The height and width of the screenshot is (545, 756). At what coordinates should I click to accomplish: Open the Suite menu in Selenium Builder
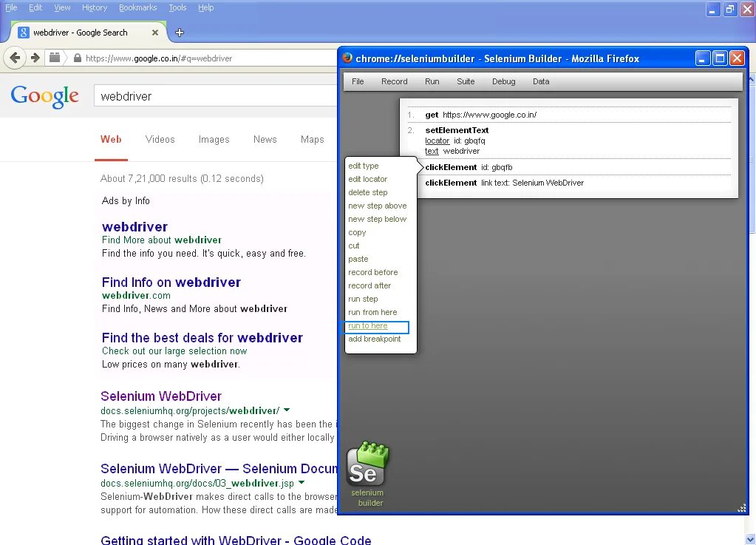click(466, 81)
